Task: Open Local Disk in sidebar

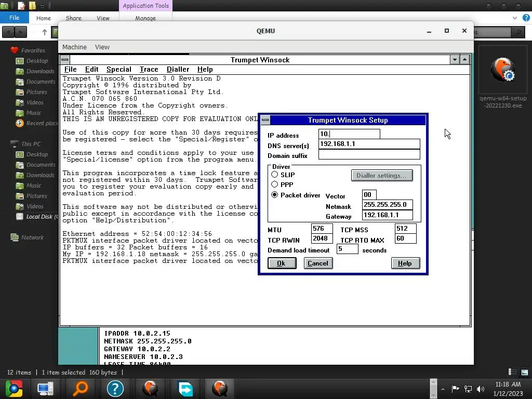Action: point(37,217)
